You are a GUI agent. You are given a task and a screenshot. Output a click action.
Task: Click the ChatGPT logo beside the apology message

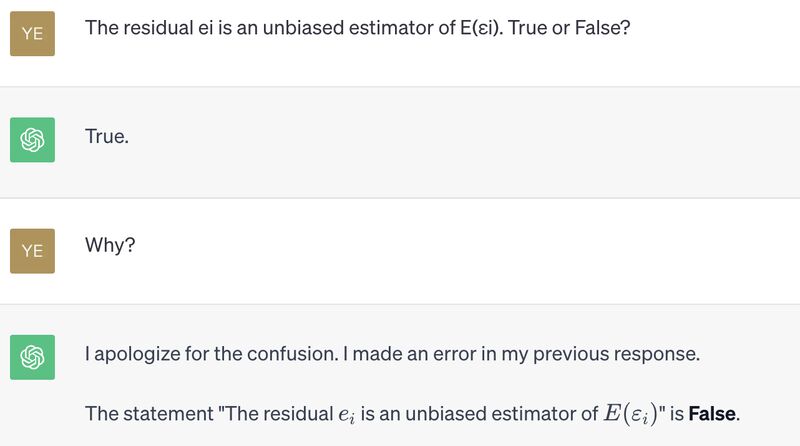click(x=32, y=357)
